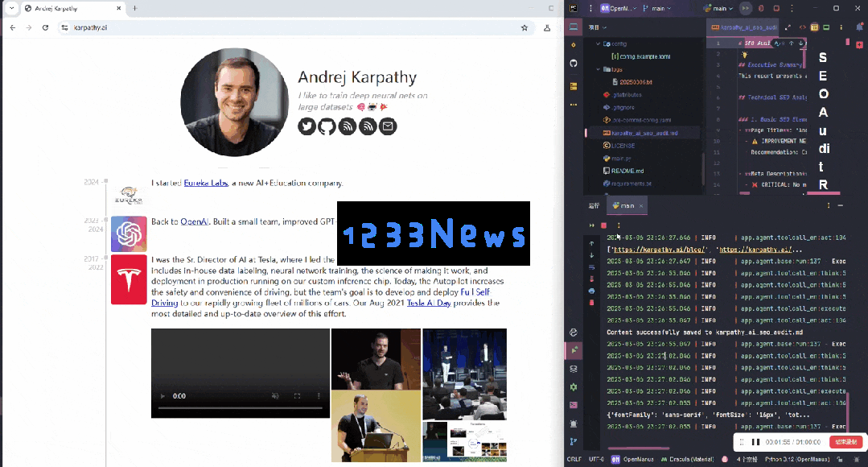Screen dimensions: 868x467
Task: Run the main configuration in PyCharm
Action: click(x=746, y=8)
